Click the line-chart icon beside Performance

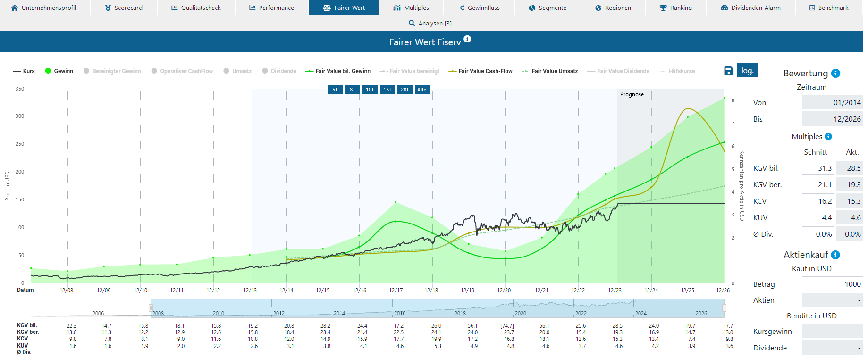coord(253,8)
